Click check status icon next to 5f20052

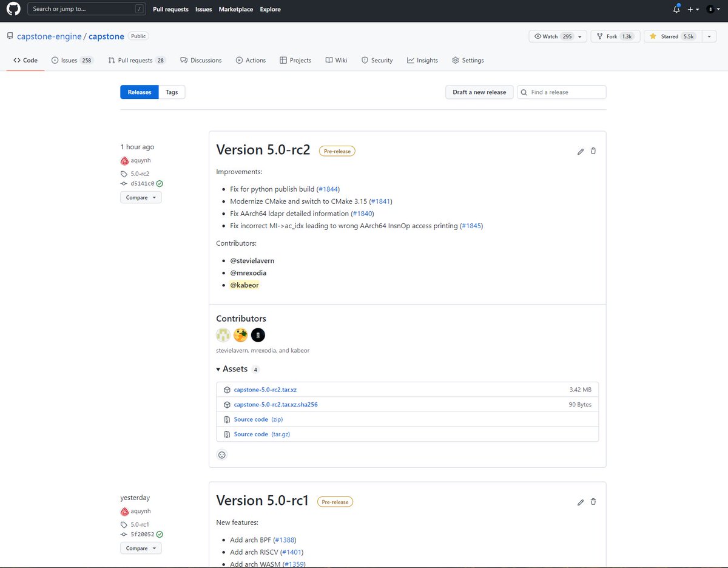(160, 534)
